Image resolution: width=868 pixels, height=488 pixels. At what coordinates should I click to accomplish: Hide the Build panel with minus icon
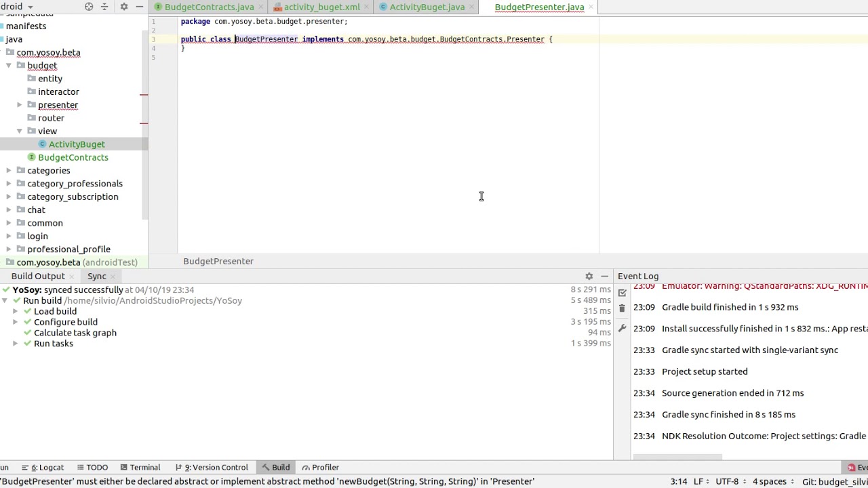click(605, 277)
